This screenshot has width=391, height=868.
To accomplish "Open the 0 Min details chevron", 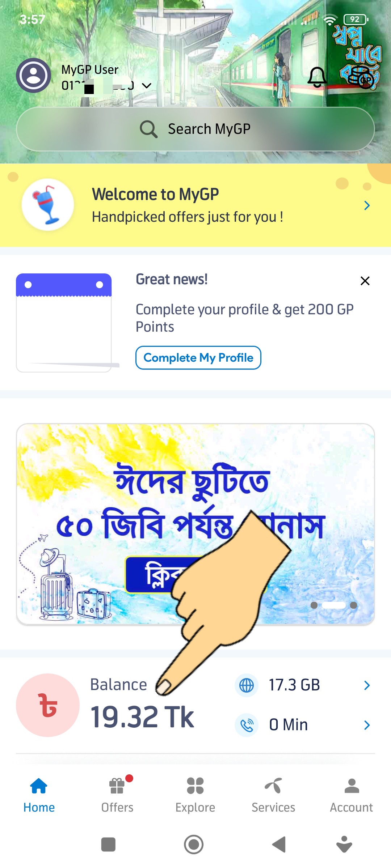I will (x=367, y=725).
